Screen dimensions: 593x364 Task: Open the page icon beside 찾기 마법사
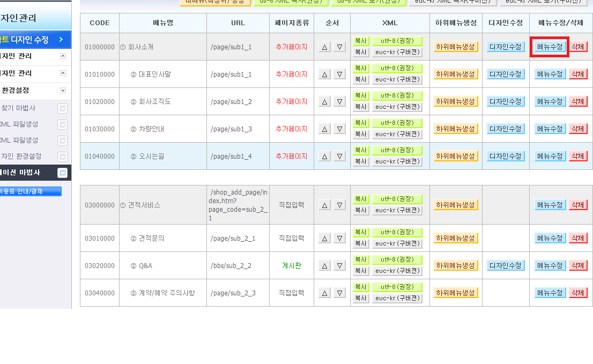tap(62, 108)
